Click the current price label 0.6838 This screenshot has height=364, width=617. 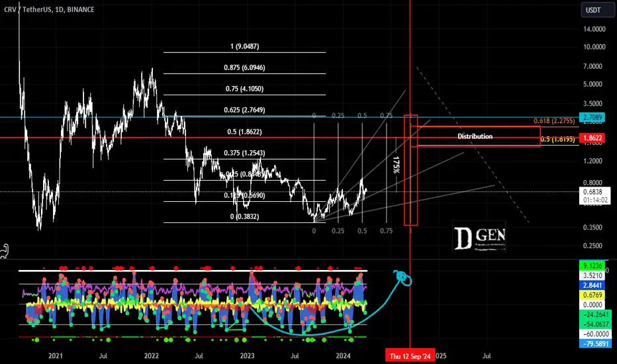(594, 192)
